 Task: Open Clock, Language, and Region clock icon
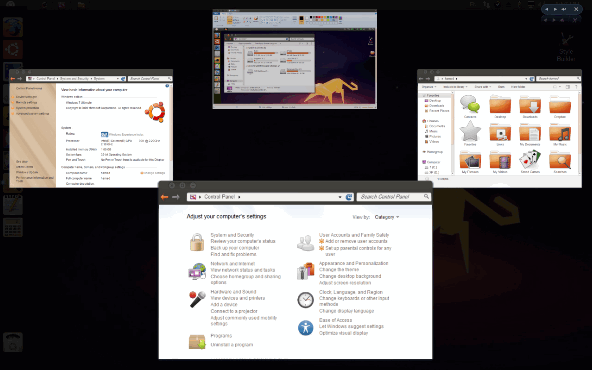[305, 300]
